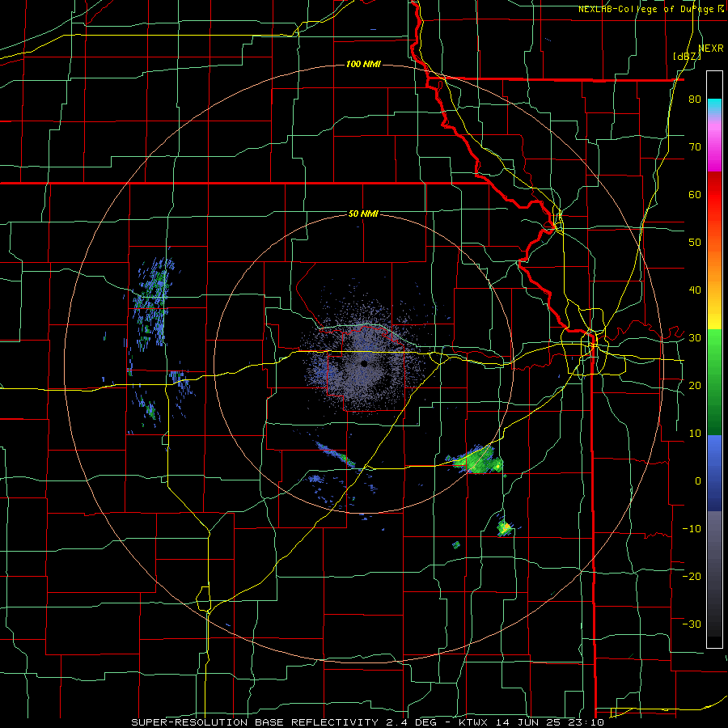This screenshot has height=728, width=728.
Task: Select the 50 dBZ scale label
Action: click(x=695, y=243)
